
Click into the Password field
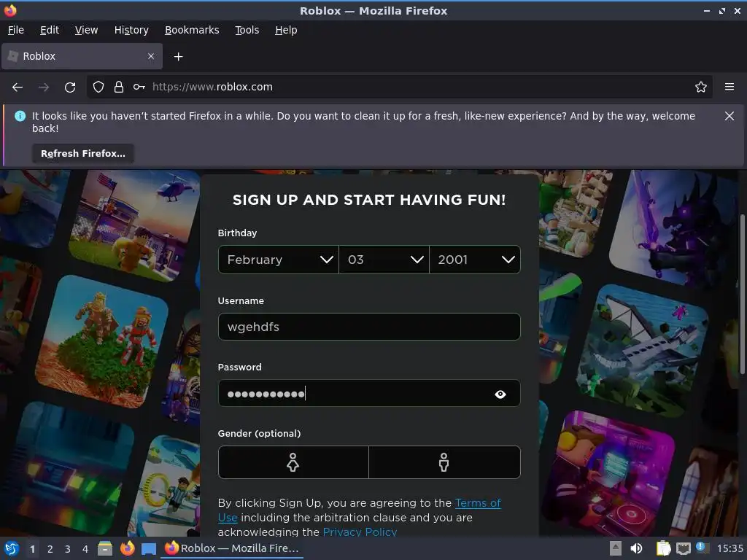[x=369, y=393]
